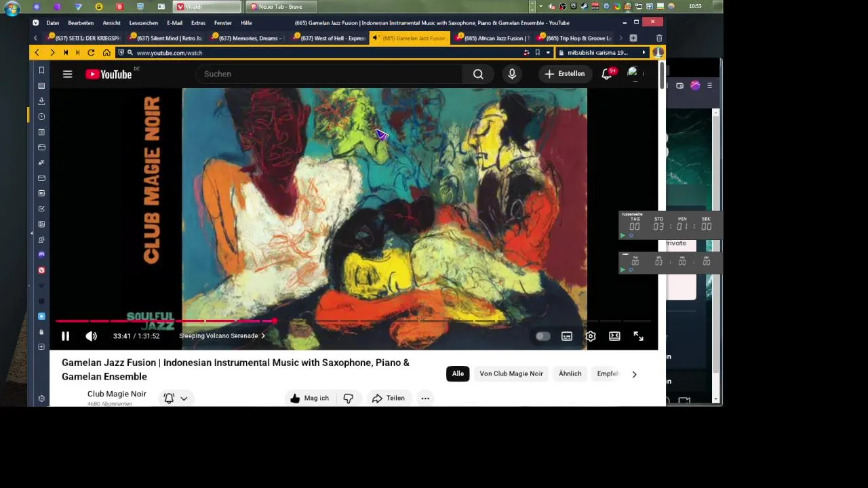
Task: Enter fullscreen video mode
Action: click(x=638, y=336)
